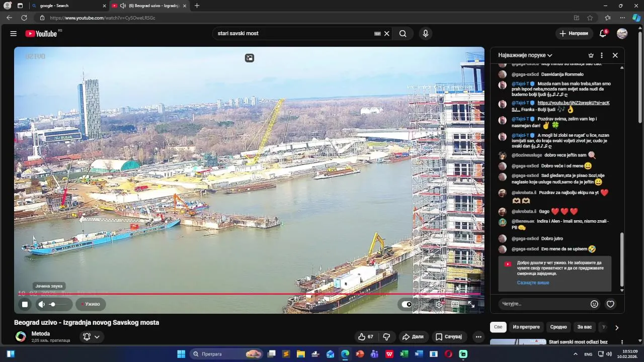Show more filter chips with the arrow
644x362 pixels.
617,328
